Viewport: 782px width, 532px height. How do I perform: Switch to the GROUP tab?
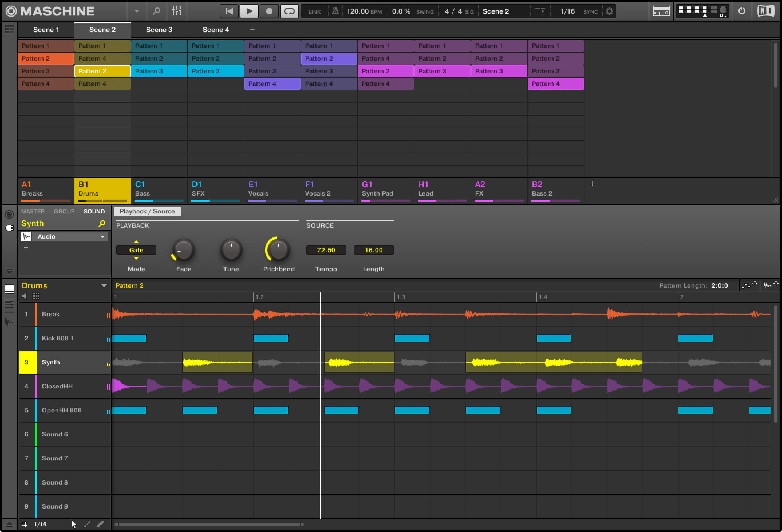[64, 211]
